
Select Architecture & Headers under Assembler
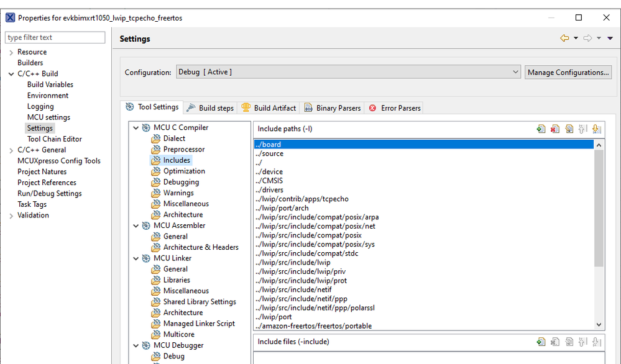tap(201, 247)
